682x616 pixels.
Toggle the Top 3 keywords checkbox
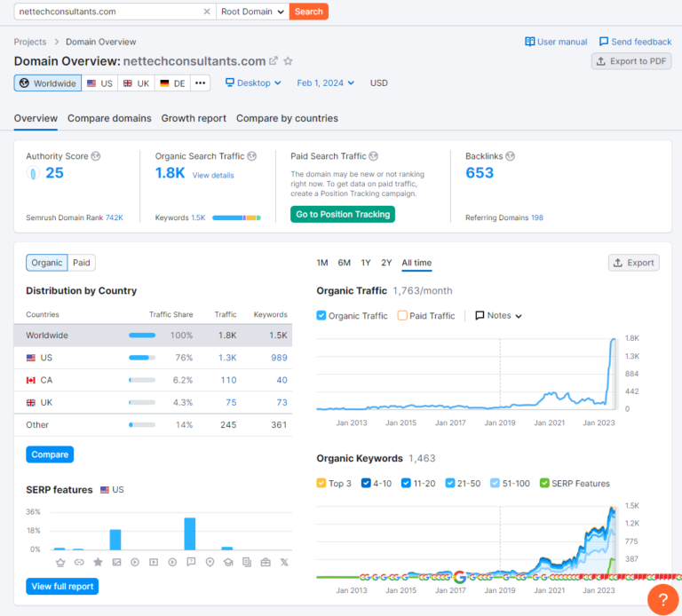pos(321,484)
